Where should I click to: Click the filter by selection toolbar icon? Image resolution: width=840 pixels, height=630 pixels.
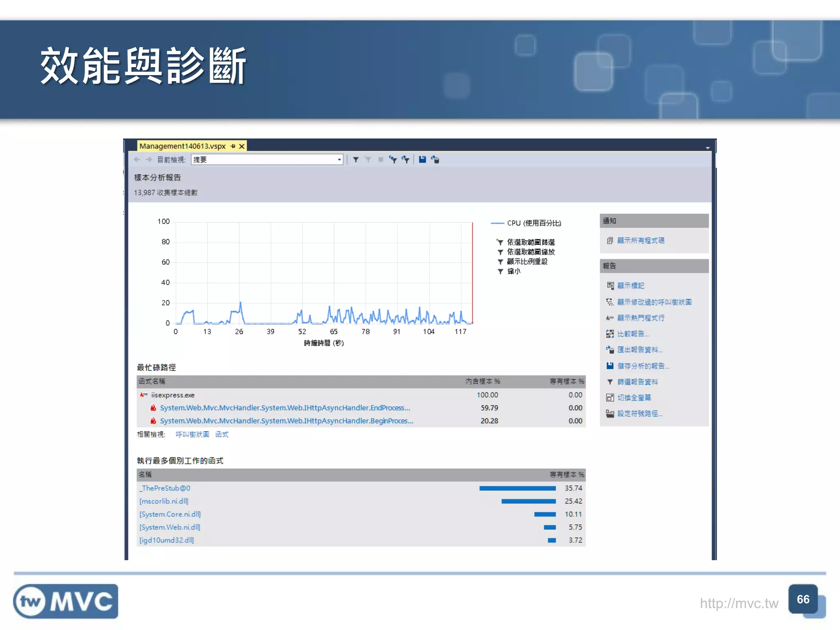(393, 160)
